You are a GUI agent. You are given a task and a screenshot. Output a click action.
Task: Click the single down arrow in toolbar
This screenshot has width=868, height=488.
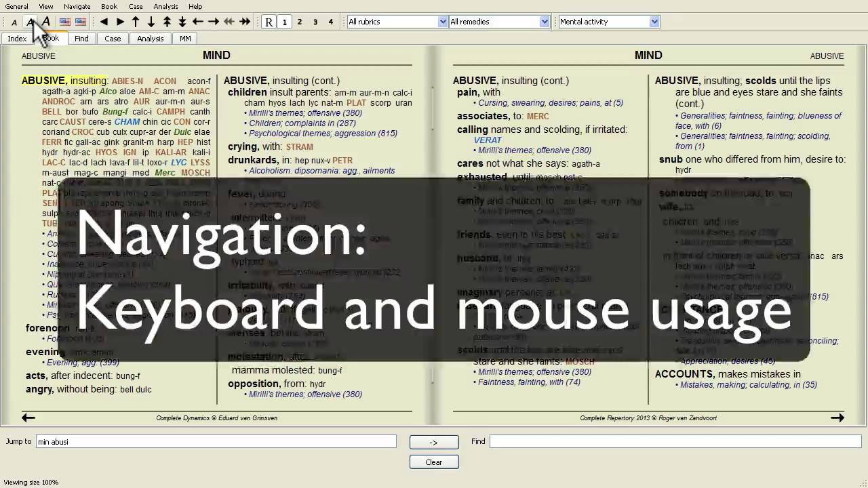(151, 22)
